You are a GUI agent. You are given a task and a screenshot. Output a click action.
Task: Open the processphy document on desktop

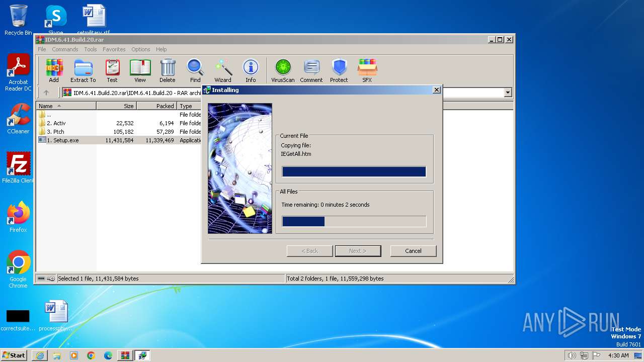(x=55, y=316)
